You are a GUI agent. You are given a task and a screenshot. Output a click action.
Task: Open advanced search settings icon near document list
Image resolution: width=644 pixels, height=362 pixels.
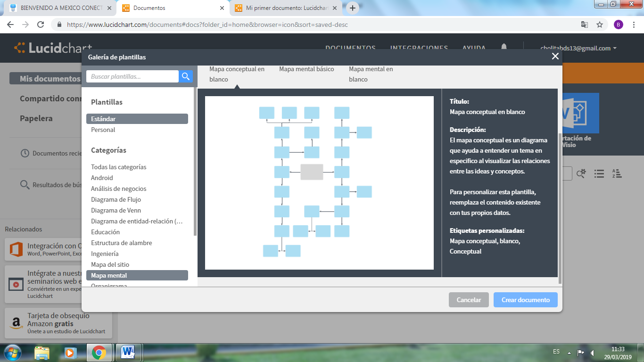pyautogui.click(x=581, y=173)
